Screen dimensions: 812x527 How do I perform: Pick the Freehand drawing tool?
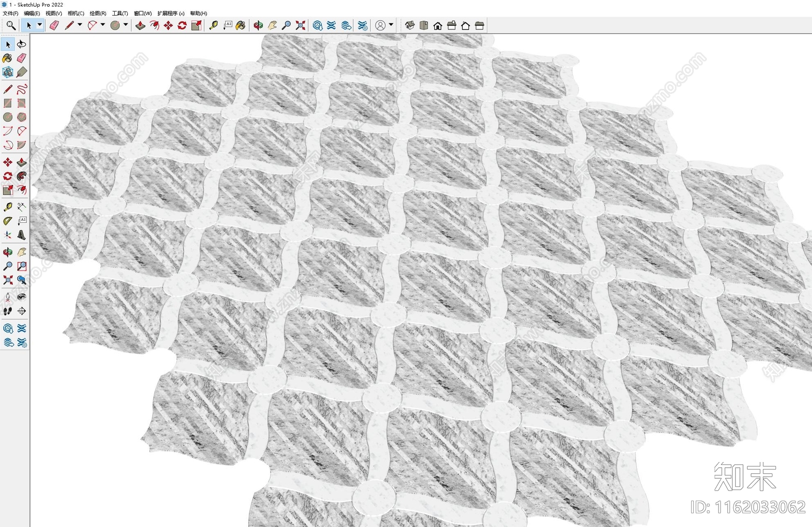(21, 89)
